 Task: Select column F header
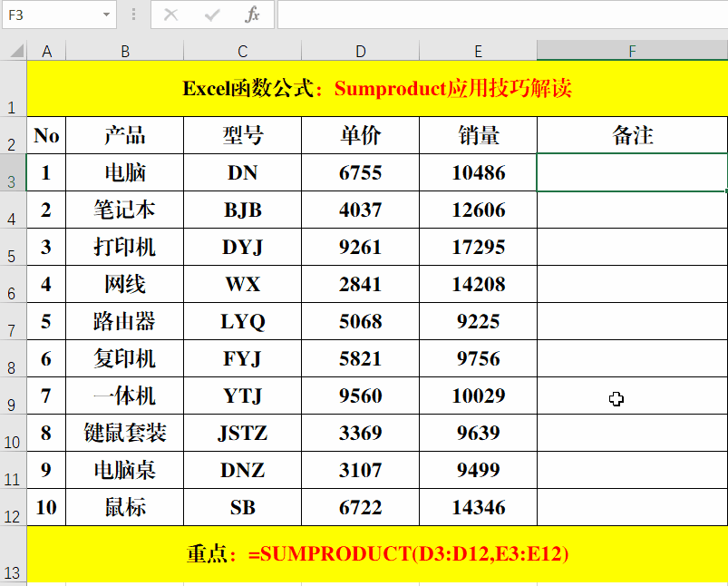[x=633, y=51]
